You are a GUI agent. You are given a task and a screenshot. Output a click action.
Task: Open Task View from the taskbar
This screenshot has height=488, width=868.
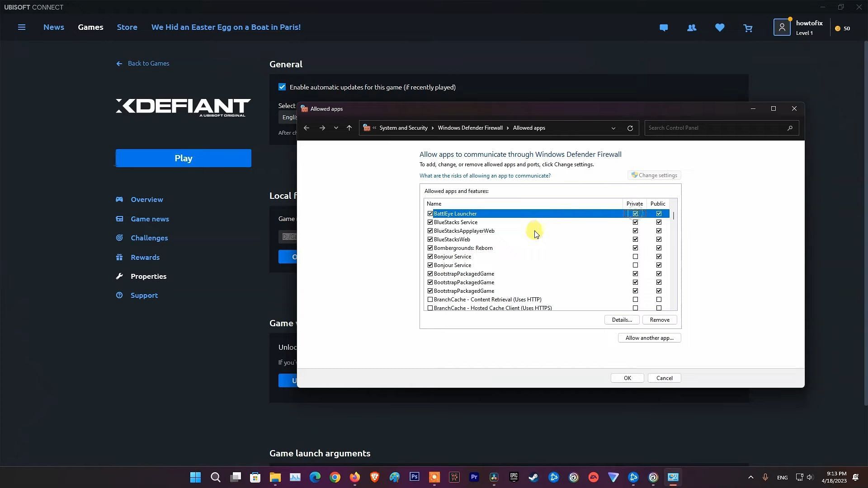click(x=236, y=477)
